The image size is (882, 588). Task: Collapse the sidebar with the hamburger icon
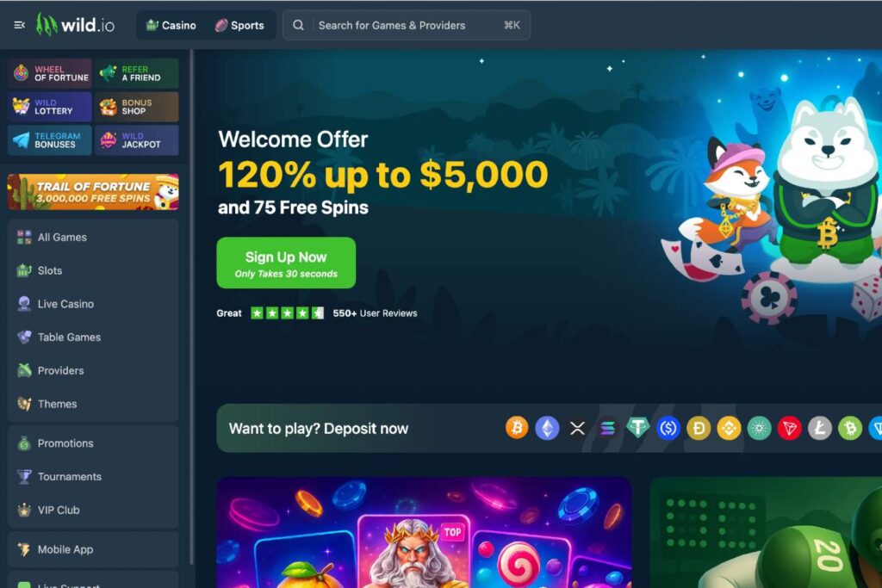(x=19, y=25)
